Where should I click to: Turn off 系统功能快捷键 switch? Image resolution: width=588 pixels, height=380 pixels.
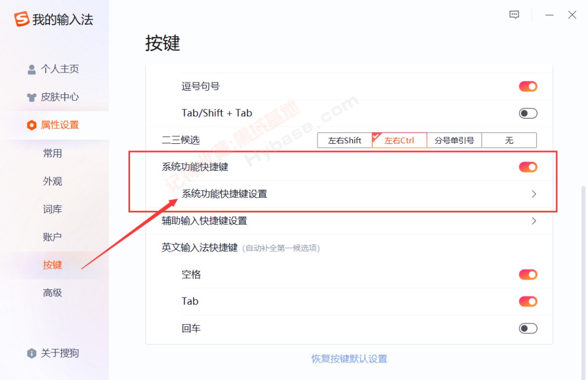(x=528, y=167)
